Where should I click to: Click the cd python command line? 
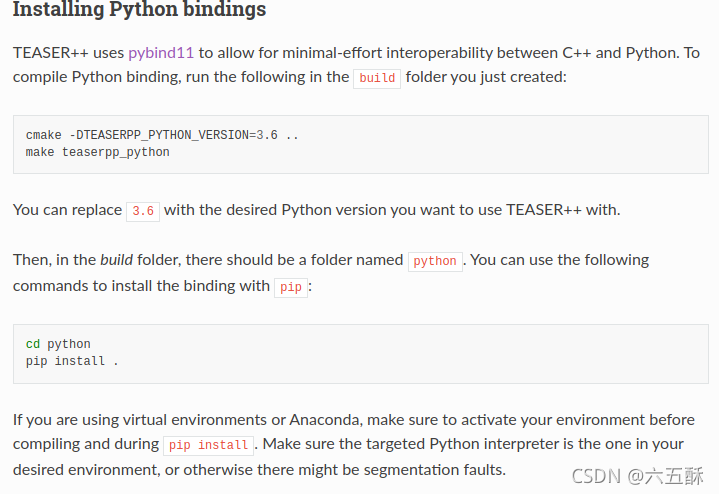[x=58, y=344]
